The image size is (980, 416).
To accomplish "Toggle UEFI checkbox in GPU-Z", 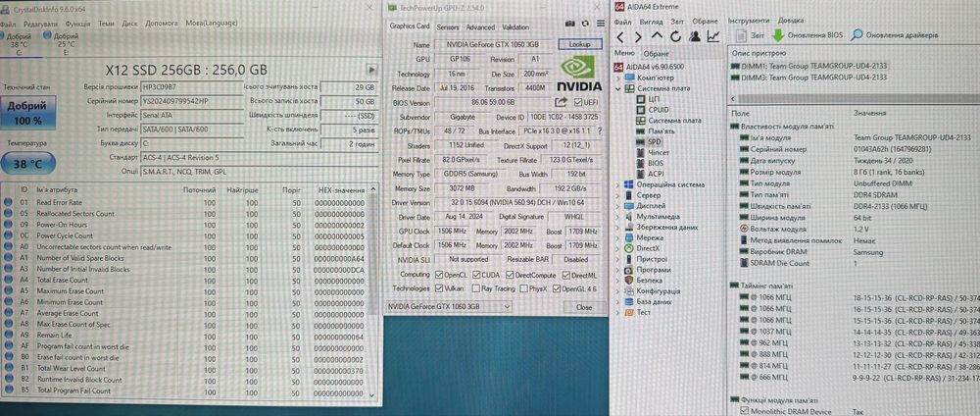I will tap(577, 103).
